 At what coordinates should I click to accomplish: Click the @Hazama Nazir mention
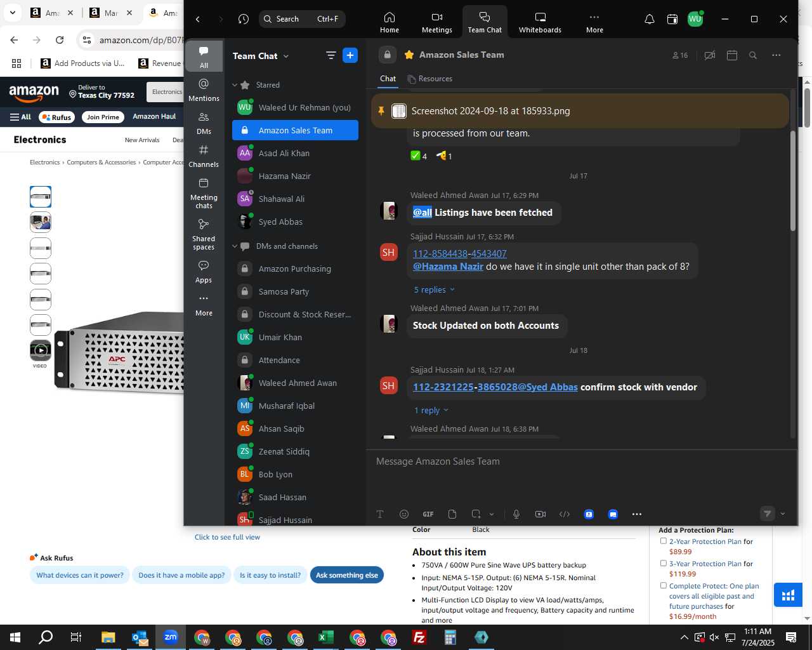[x=448, y=267]
